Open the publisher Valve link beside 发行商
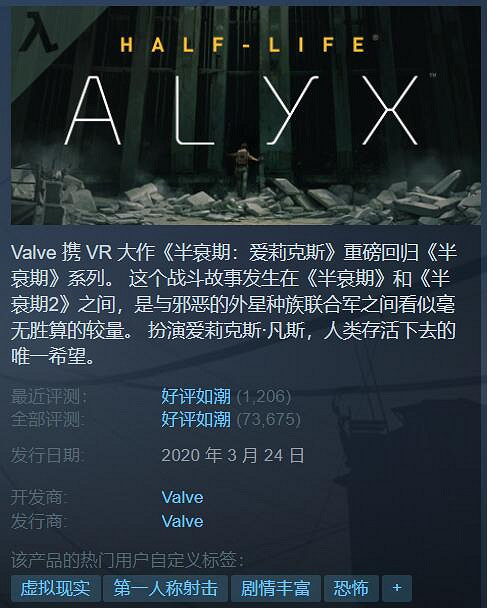 pos(182,521)
